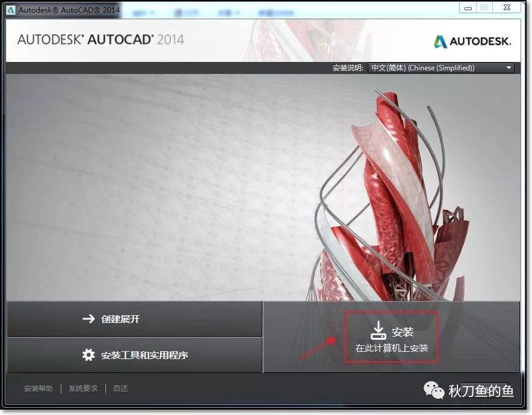Open the 安装帮助 link
Image resolution: width=532 pixels, height=415 pixels.
click(39, 389)
